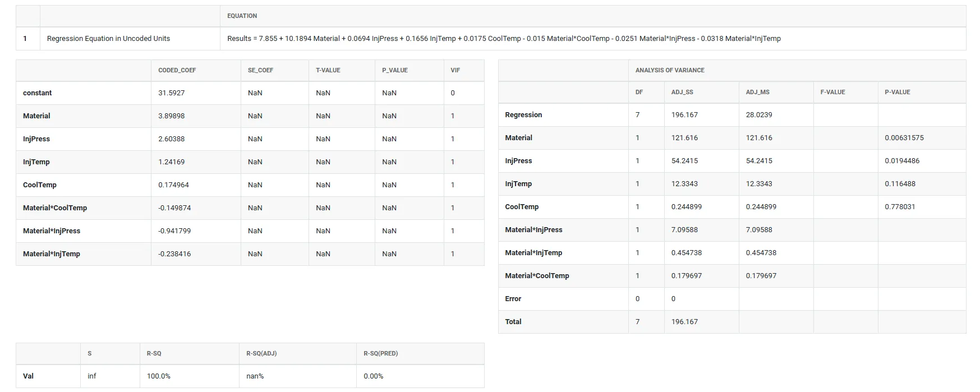Click the T-VALUE column header
980x392 pixels.
click(x=328, y=70)
